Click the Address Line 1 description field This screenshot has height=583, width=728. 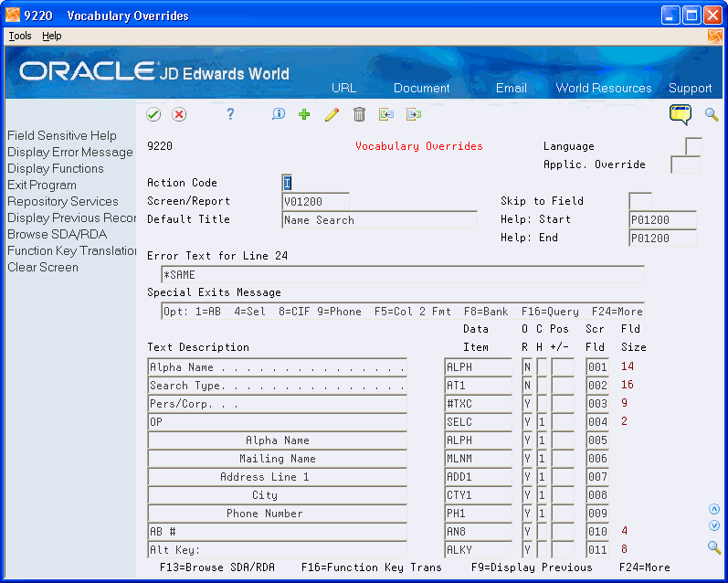pos(277,477)
